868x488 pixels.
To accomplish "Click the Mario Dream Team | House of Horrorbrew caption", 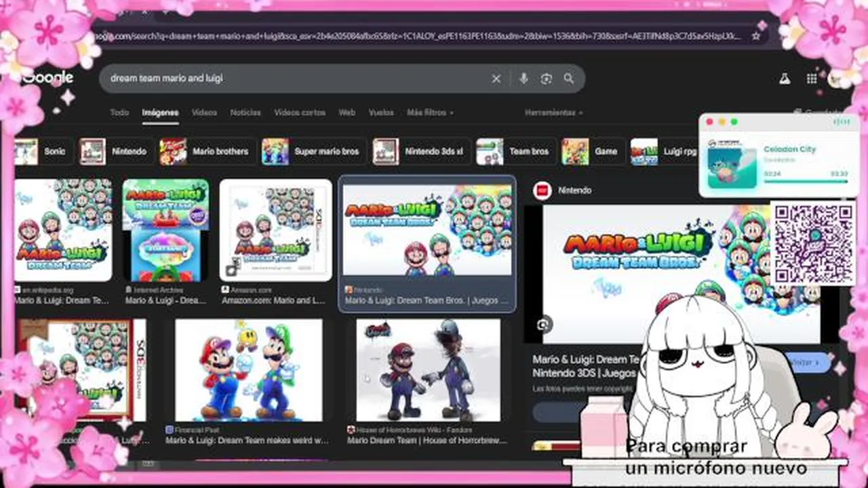I will click(427, 440).
